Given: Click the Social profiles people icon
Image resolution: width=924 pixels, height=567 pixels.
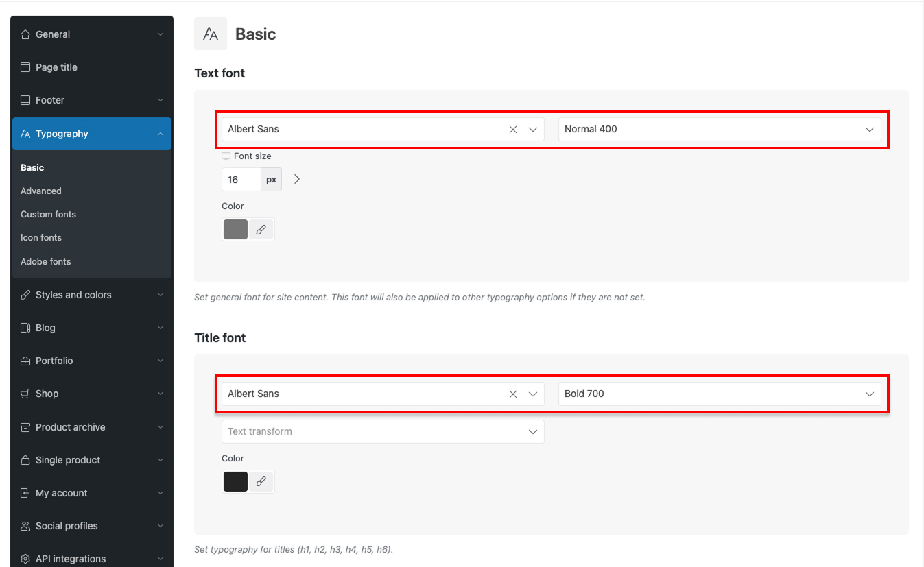Looking at the screenshot, I should 25,526.
